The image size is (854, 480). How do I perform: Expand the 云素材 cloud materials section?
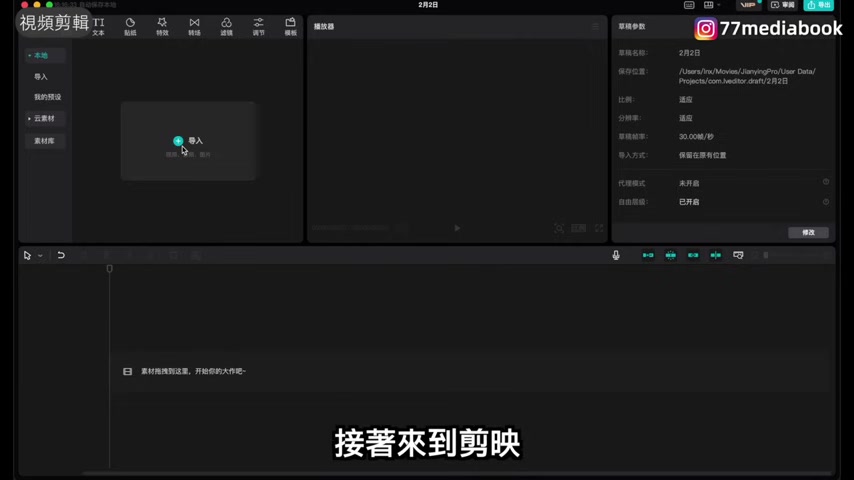pyautogui.click(x=45, y=118)
